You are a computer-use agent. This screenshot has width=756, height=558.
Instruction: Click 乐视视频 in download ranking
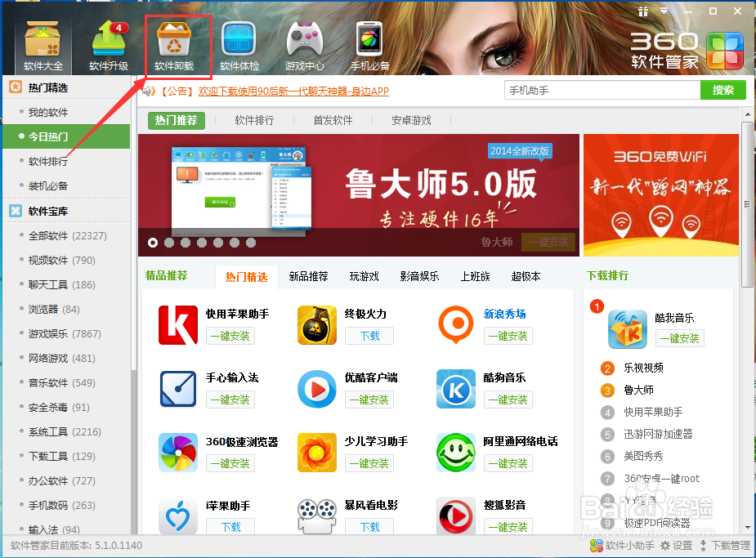click(x=644, y=368)
